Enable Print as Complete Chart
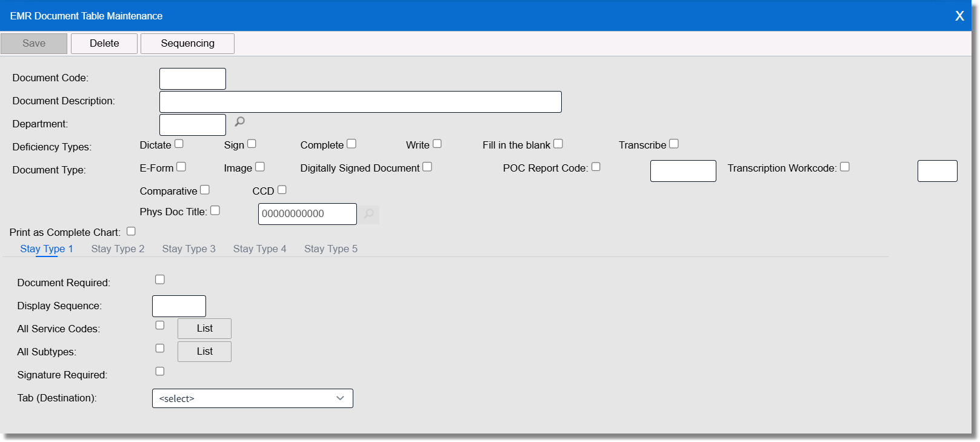This screenshot has height=442, width=980. pos(131,231)
